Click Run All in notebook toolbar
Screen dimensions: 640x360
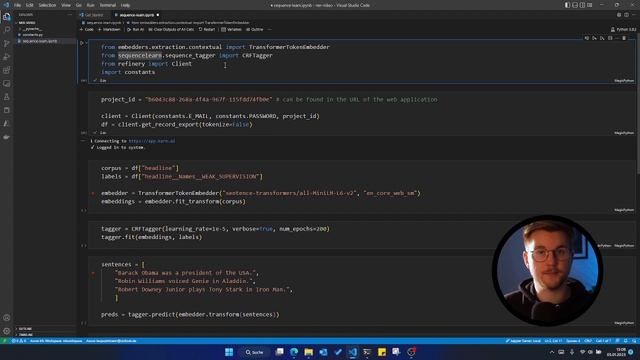pyautogui.click(x=136, y=29)
